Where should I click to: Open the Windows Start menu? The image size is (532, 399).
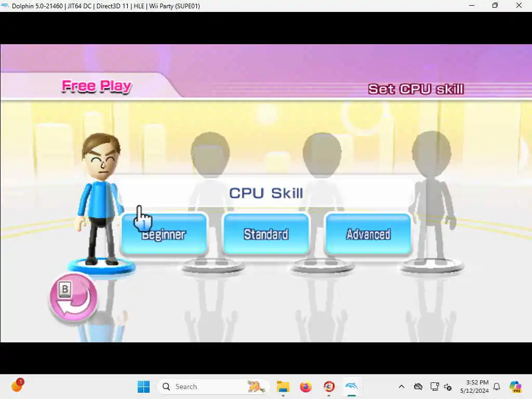click(143, 387)
